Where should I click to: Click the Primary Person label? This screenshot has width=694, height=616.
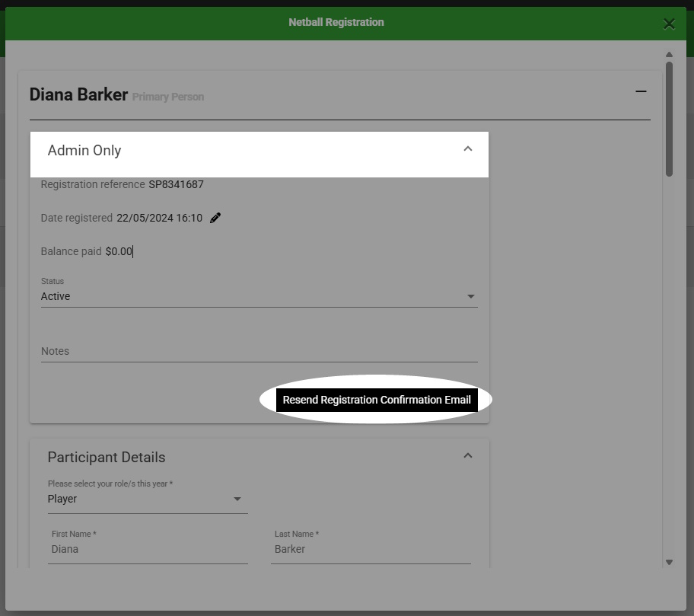pyautogui.click(x=168, y=97)
